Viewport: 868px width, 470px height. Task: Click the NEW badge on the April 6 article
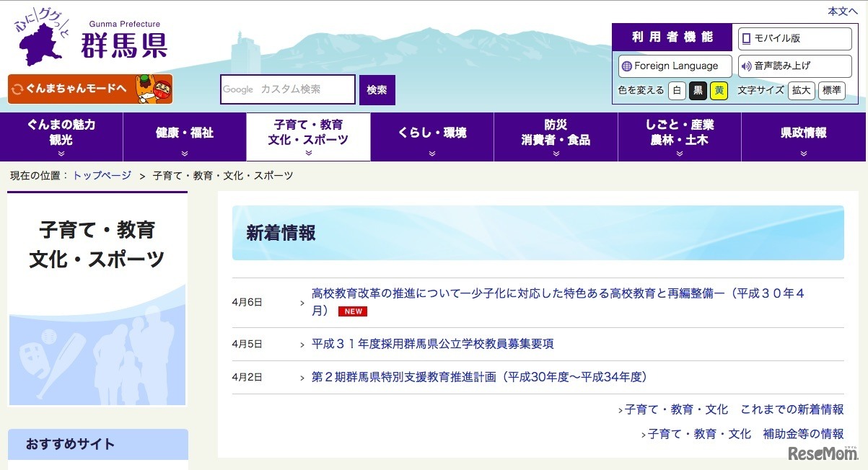(x=352, y=311)
